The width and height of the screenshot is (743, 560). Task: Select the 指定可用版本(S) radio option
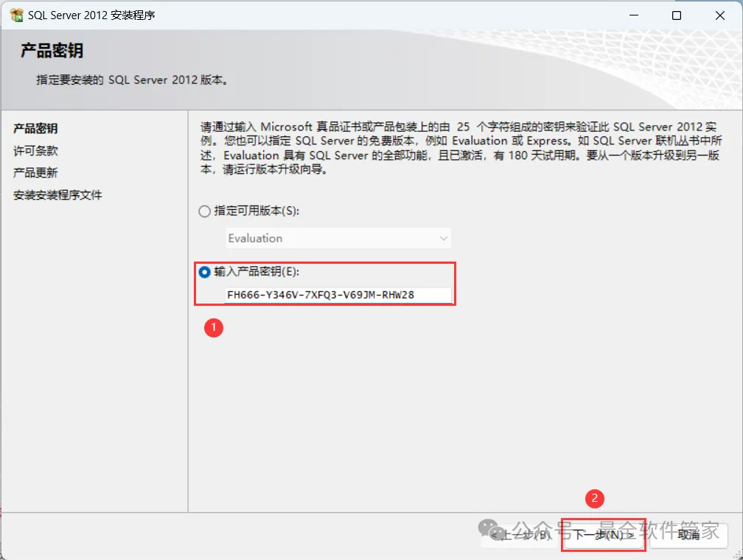click(x=204, y=211)
